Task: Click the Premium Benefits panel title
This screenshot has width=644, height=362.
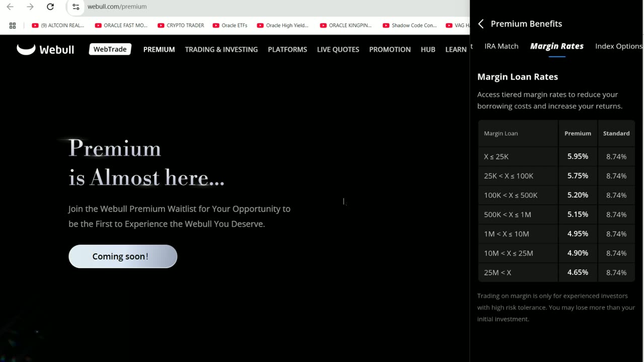Action: point(526,24)
